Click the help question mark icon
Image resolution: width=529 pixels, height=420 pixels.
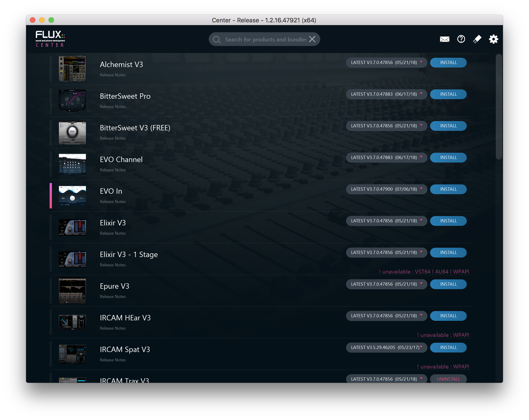click(461, 39)
